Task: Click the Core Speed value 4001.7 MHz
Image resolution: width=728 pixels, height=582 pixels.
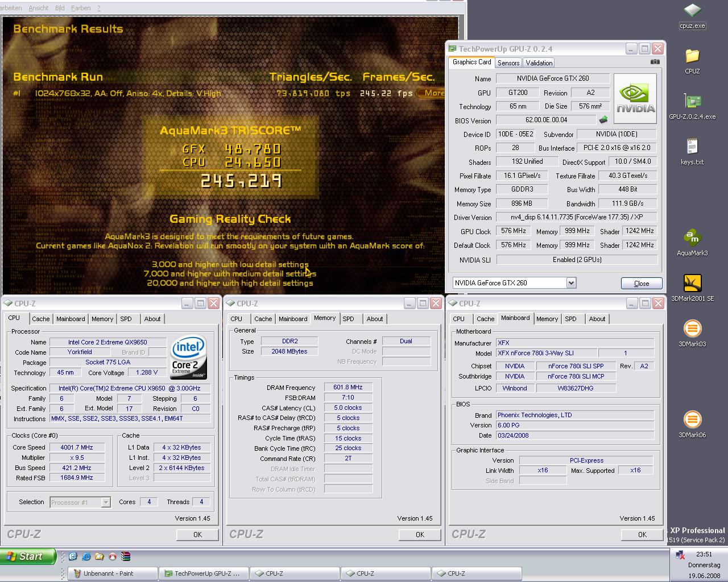Action: [77, 447]
